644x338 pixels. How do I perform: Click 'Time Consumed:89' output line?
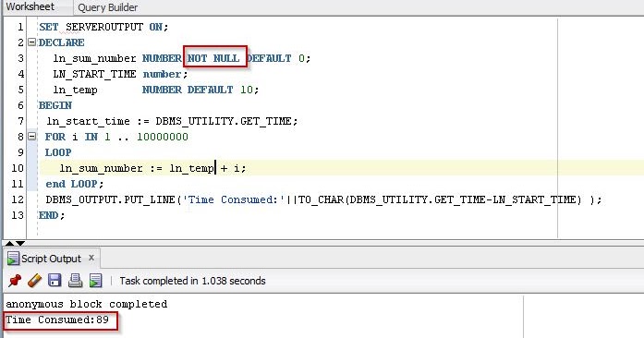57,320
